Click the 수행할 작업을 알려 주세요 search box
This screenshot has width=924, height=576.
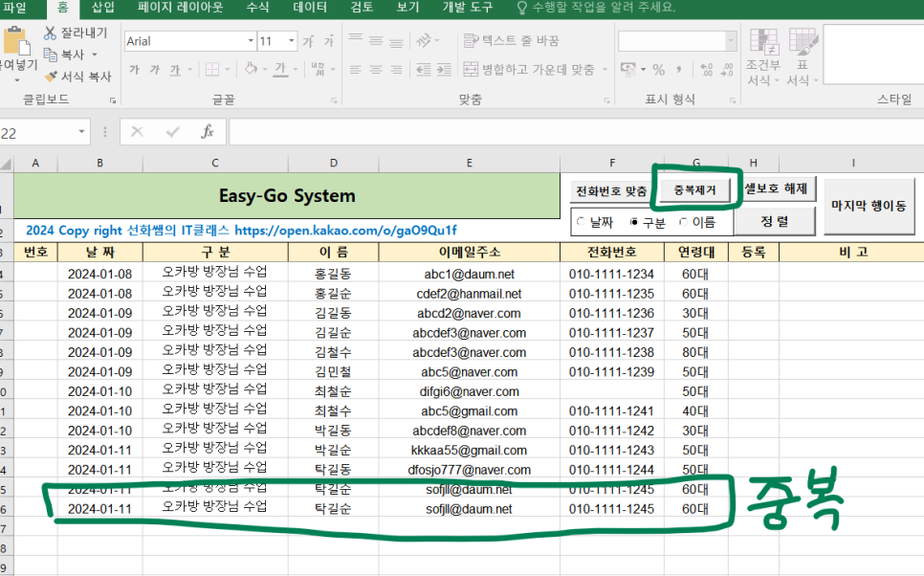coord(596,8)
